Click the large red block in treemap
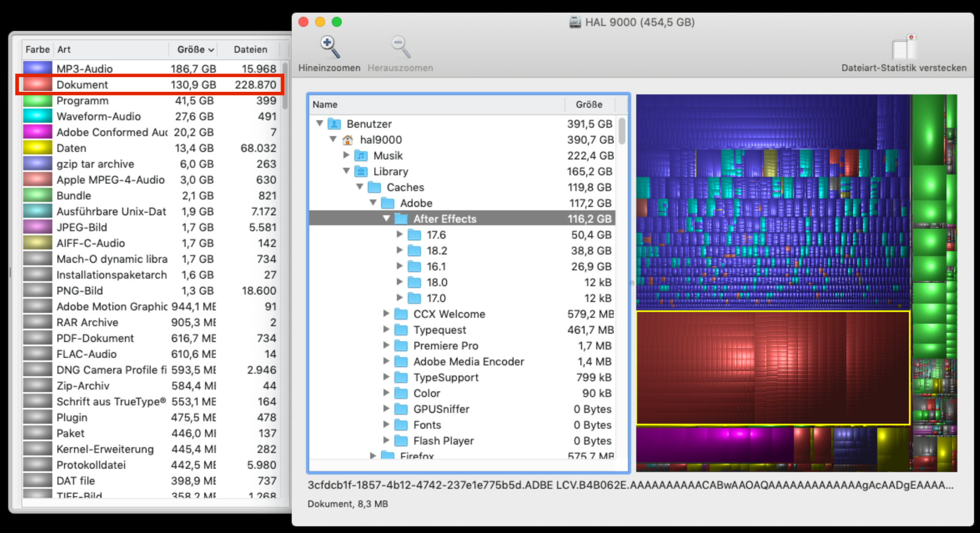980x533 pixels. (x=772, y=367)
